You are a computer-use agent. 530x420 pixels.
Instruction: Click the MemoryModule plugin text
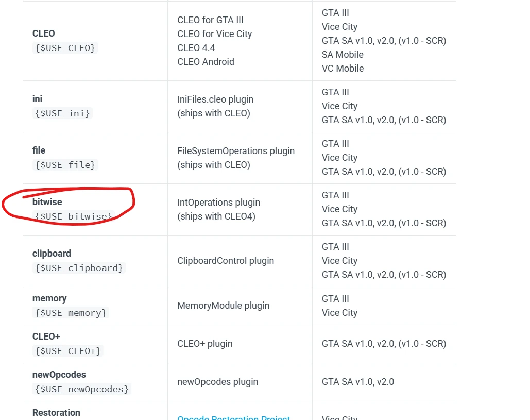click(223, 306)
